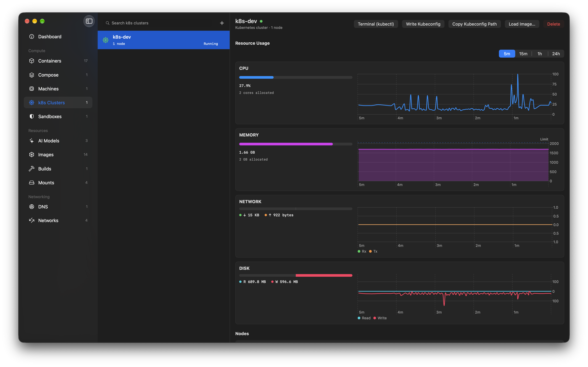Click the Compose layers icon
The width and height of the screenshot is (588, 367).
click(x=32, y=75)
